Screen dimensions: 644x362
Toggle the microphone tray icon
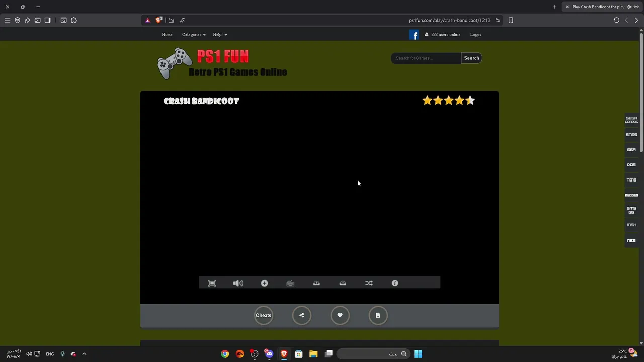click(62, 354)
